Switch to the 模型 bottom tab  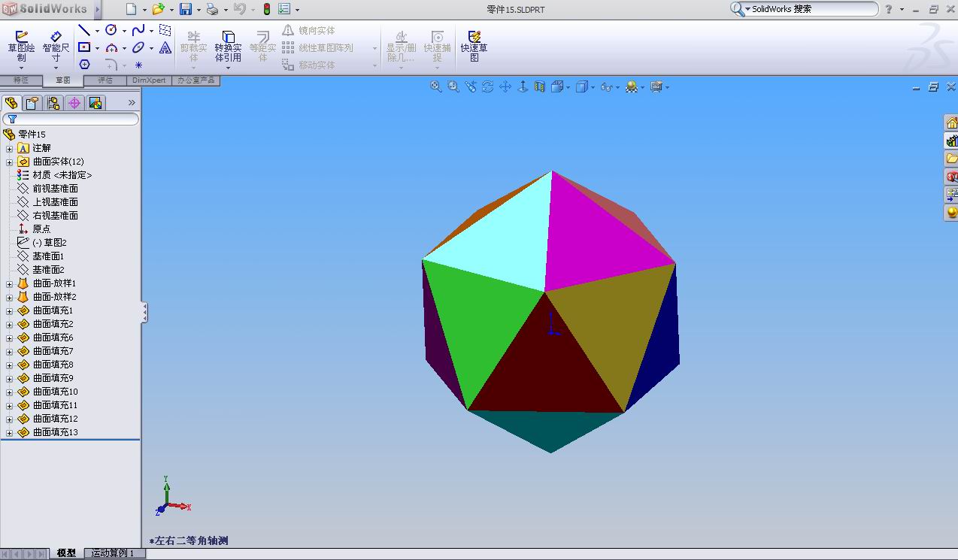pos(66,553)
